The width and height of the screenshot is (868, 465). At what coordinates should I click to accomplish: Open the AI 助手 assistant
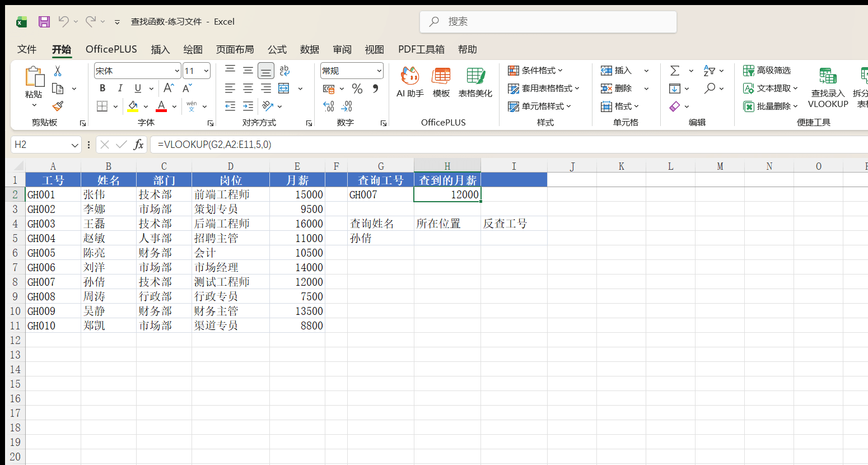(x=410, y=82)
